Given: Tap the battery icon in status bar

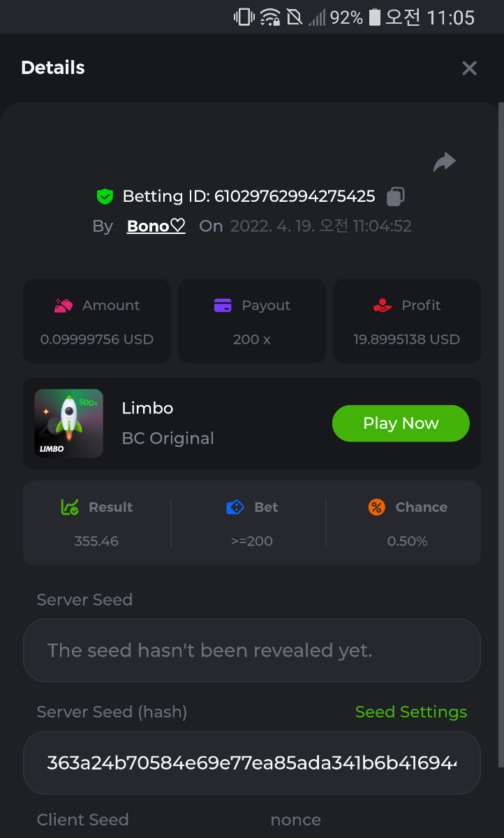Looking at the screenshot, I should (375, 17).
